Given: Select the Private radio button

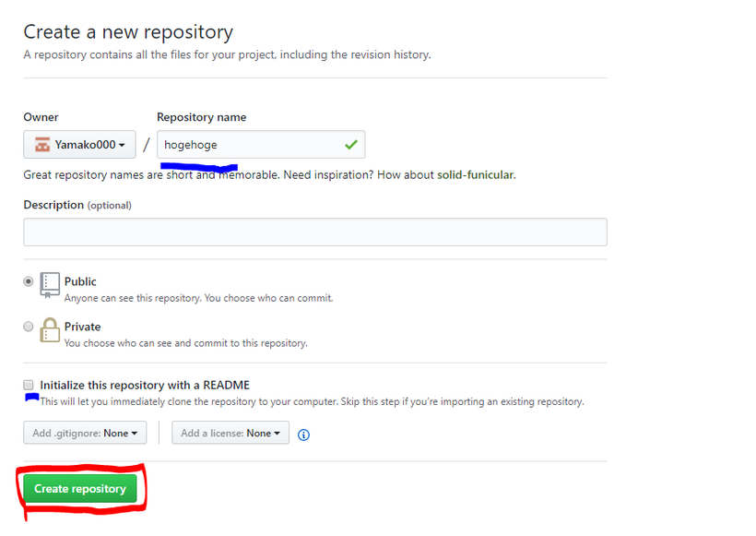Looking at the screenshot, I should coord(29,327).
